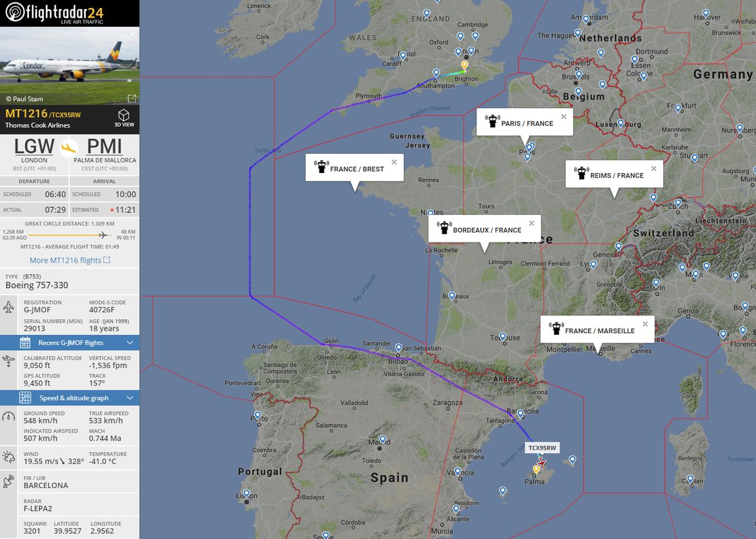Click the airport pin at Cardiff
The height and width of the screenshot is (539, 756).
click(403, 55)
